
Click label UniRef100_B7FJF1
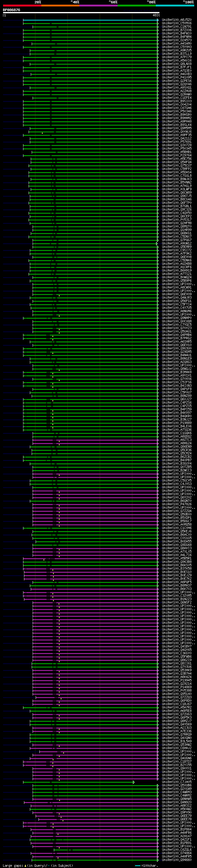click(176, 67)
